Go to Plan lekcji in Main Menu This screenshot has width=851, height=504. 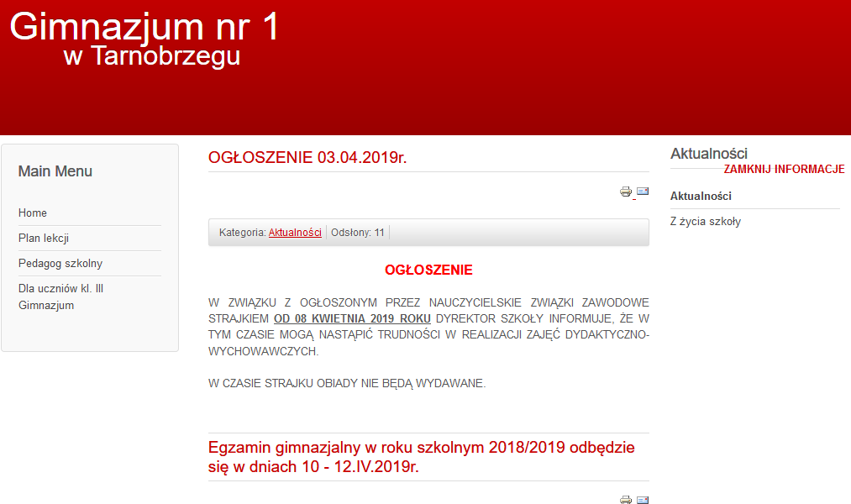[x=44, y=239]
